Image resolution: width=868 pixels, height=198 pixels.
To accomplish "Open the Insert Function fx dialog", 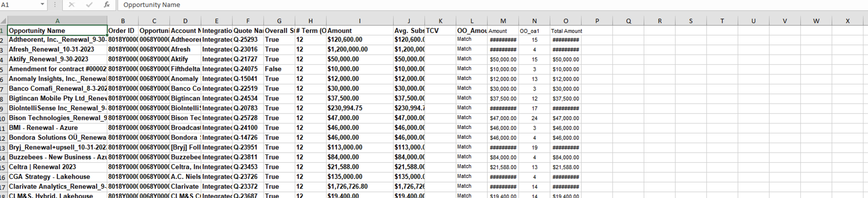I will click(x=107, y=4).
